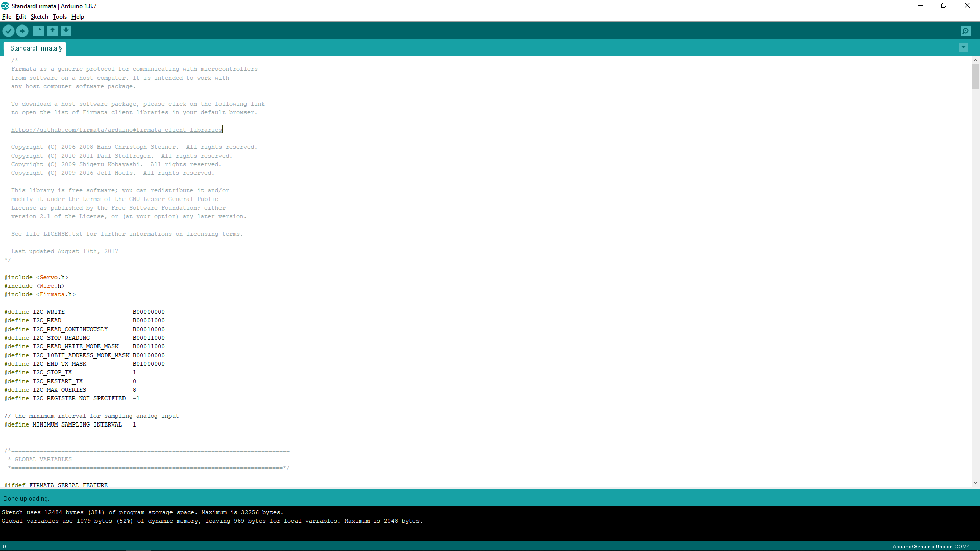Click the Save sketch icon
Viewport: 980px width, 551px height.
pyautogui.click(x=66, y=31)
